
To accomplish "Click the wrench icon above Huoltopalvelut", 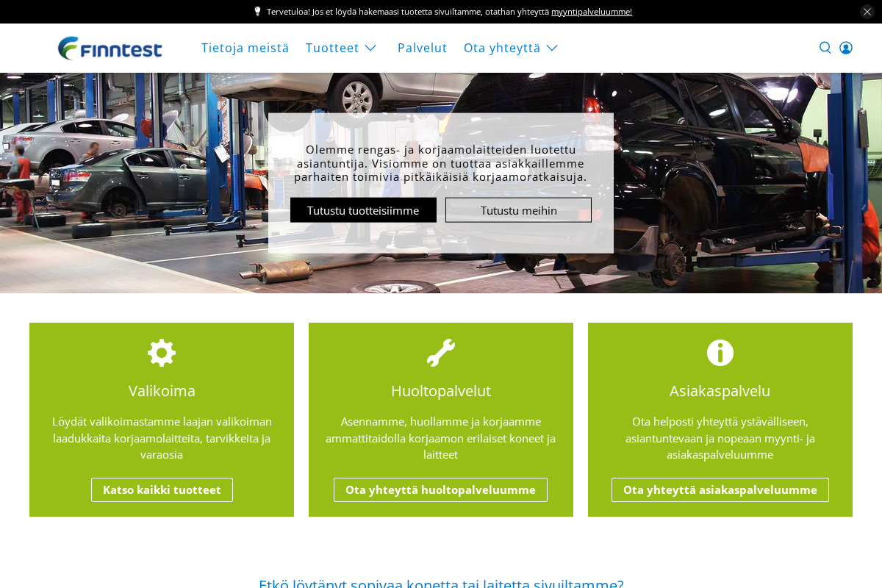I will click(441, 353).
